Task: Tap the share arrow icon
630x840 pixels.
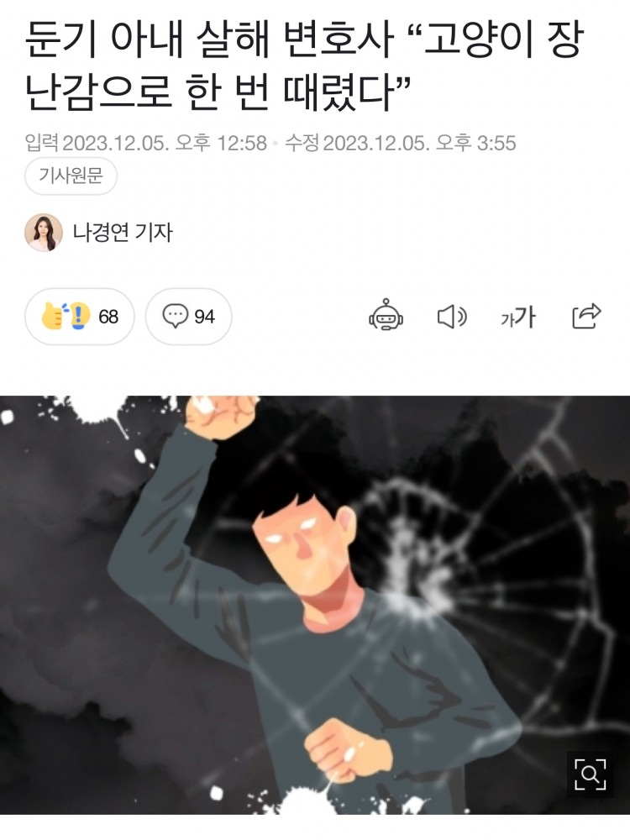Action: [586, 316]
